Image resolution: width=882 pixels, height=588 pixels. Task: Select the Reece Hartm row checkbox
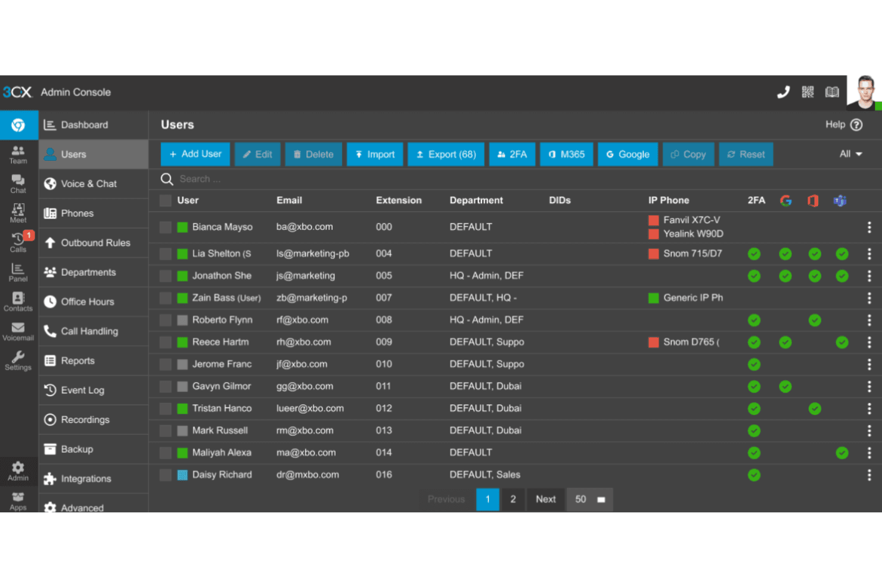click(166, 342)
